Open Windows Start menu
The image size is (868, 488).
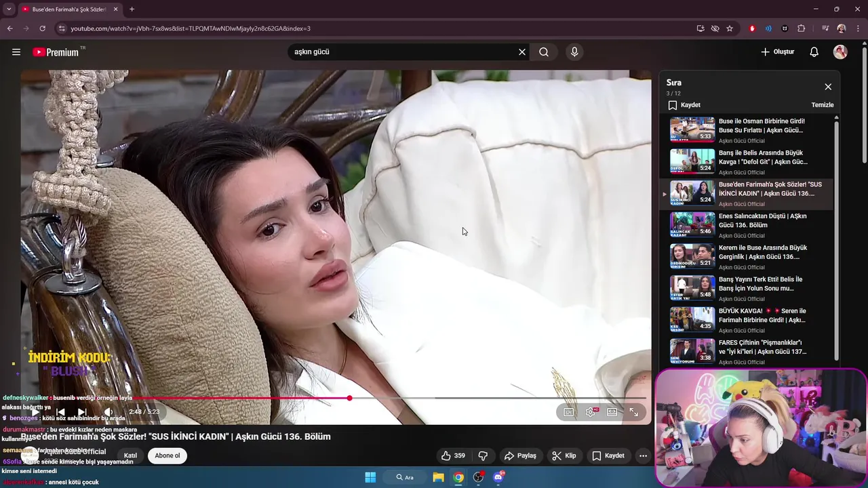coord(370,477)
